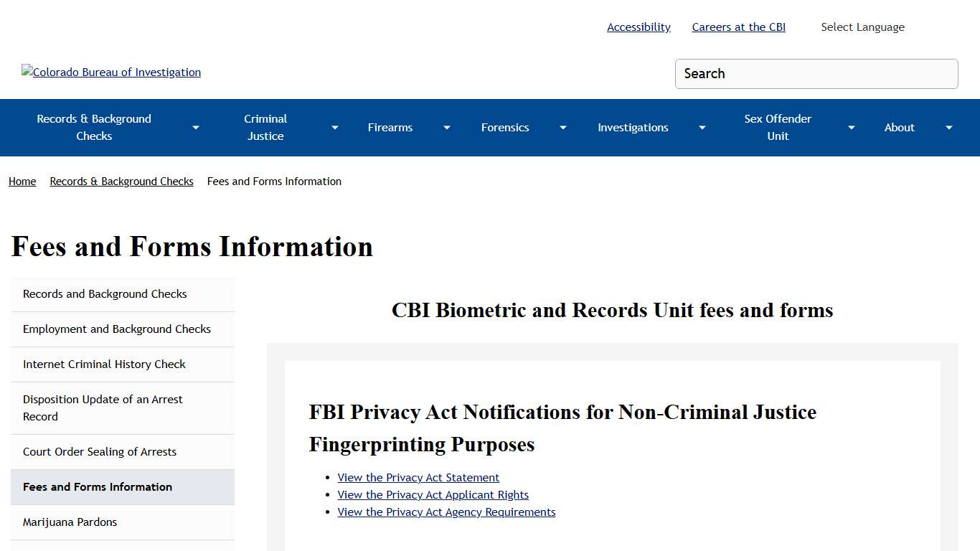Image resolution: width=980 pixels, height=551 pixels.
Task: Expand the Criminal Justice dropdown arrow
Action: coord(334,127)
